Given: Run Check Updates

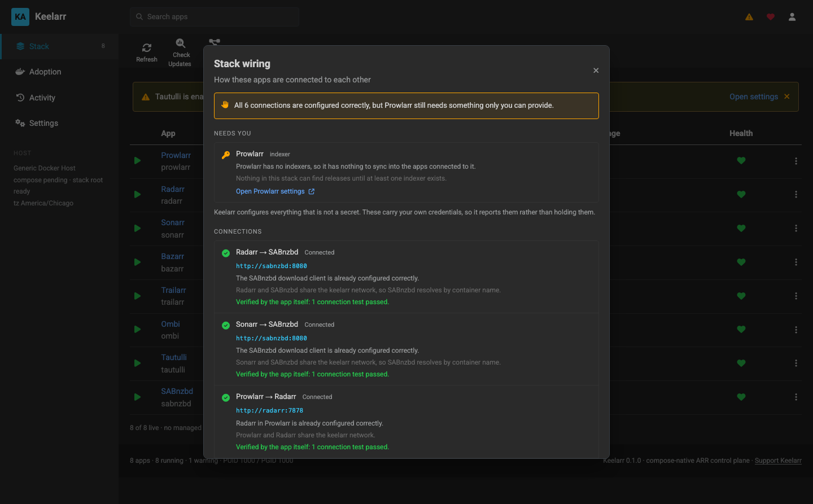Looking at the screenshot, I should [x=180, y=52].
